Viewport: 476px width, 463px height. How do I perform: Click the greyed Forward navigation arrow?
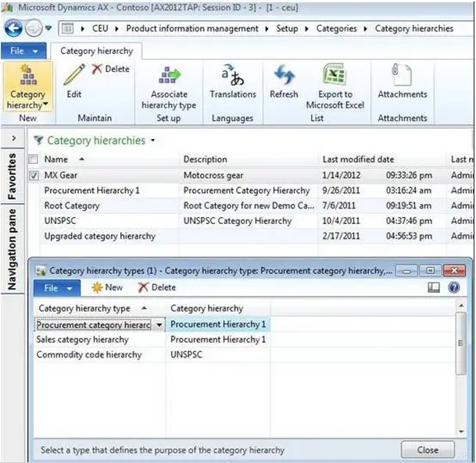(x=34, y=29)
